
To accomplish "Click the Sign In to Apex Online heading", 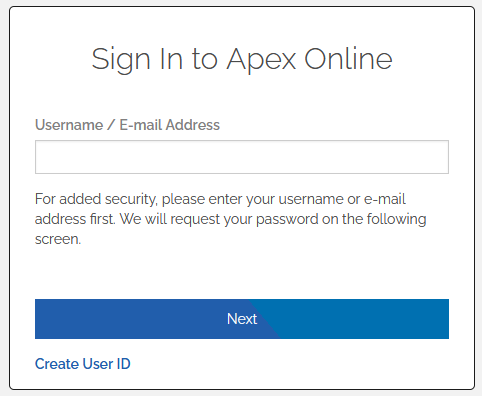I will (242, 59).
